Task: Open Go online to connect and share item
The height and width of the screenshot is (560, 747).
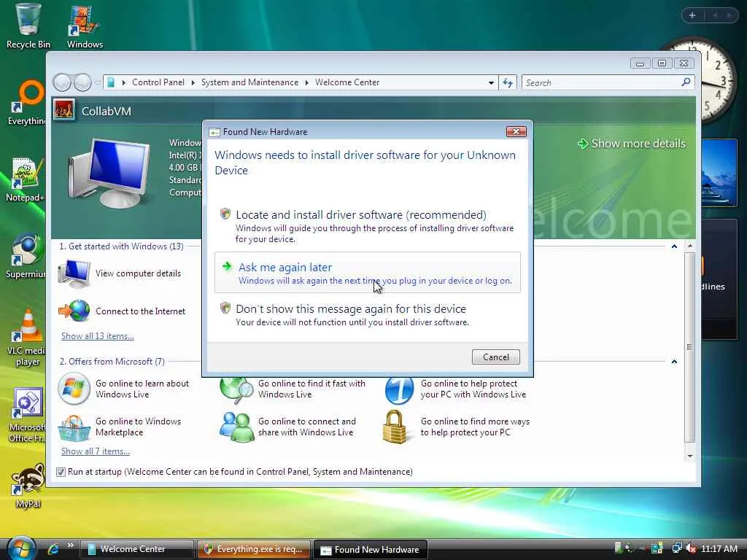Action: pos(289,427)
